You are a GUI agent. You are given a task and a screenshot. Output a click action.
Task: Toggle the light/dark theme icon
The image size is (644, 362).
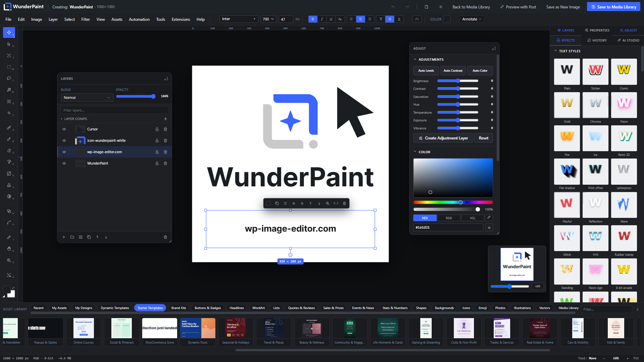(x=441, y=7)
